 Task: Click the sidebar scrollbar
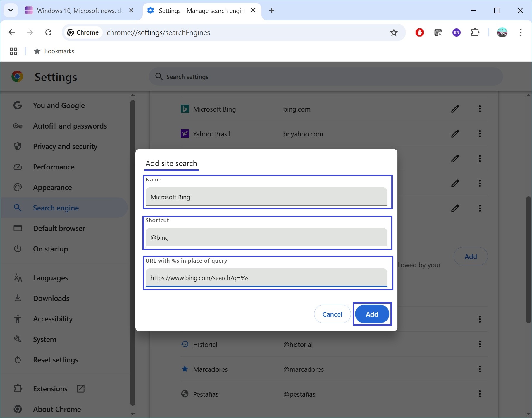(x=133, y=252)
